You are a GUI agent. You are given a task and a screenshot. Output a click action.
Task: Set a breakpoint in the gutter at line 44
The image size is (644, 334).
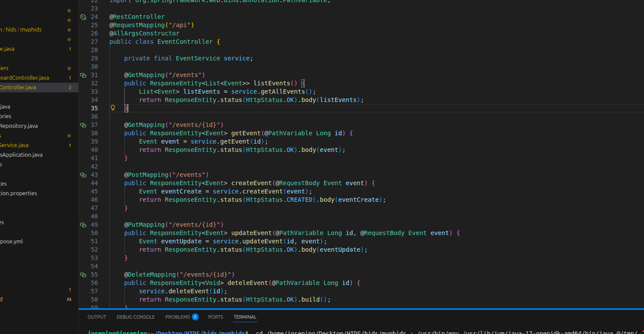point(87,183)
